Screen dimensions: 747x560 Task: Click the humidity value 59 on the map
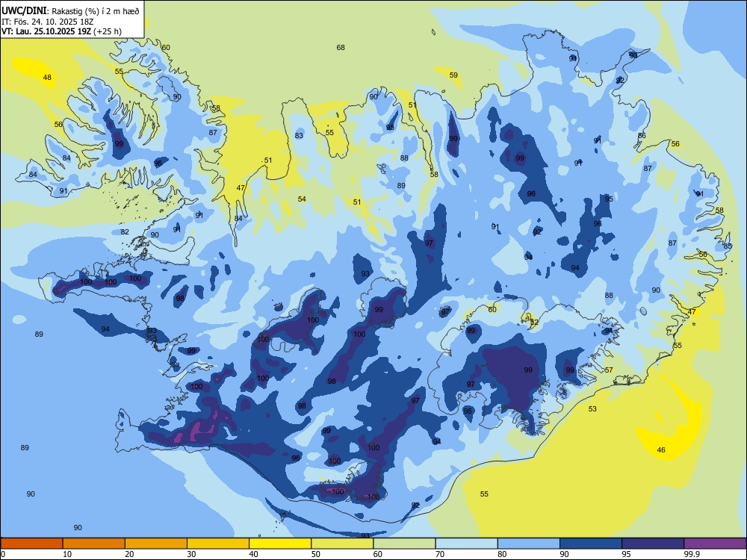(x=453, y=75)
